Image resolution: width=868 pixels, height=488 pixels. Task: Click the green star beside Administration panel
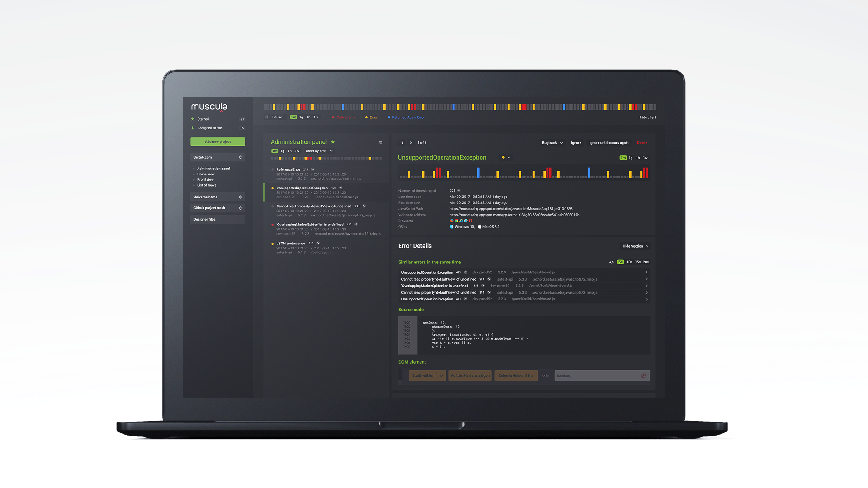coord(333,142)
